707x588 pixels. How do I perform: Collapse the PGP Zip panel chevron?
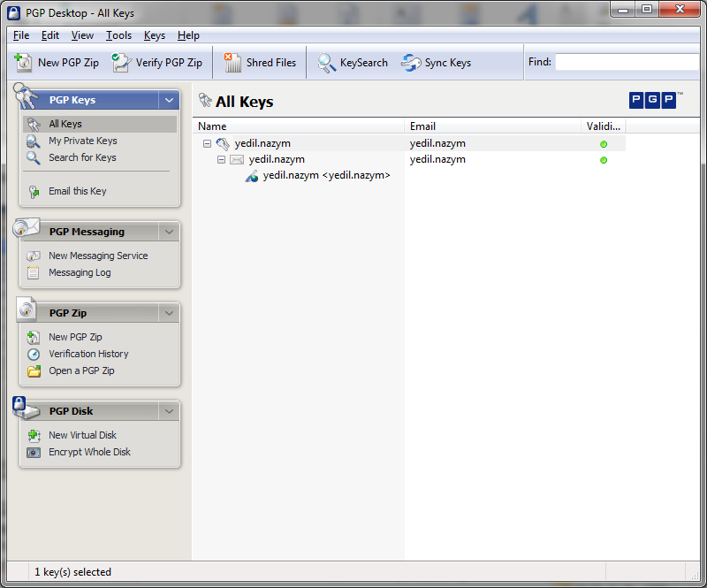coord(169,313)
